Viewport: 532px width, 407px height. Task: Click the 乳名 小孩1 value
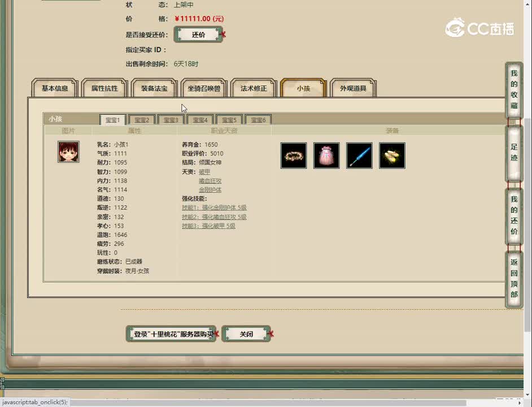point(121,145)
